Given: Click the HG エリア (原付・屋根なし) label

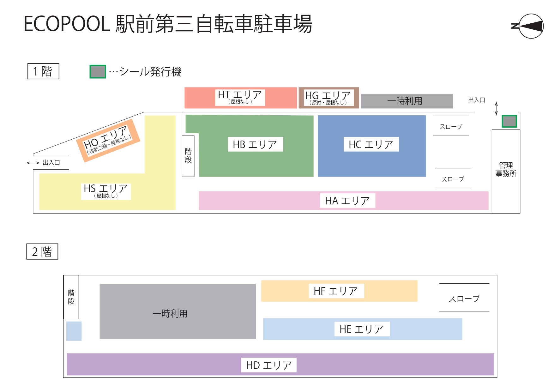Looking at the screenshot, I should click(328, 98).
